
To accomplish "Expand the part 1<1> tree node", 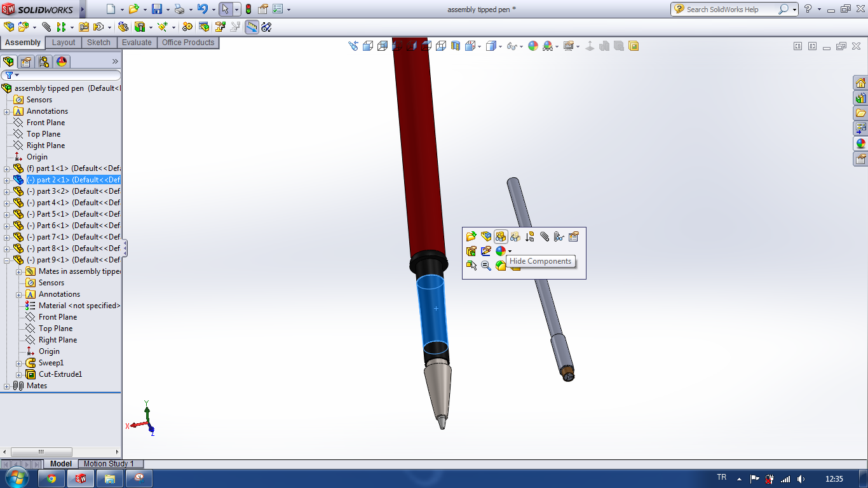I will point(7,168).
